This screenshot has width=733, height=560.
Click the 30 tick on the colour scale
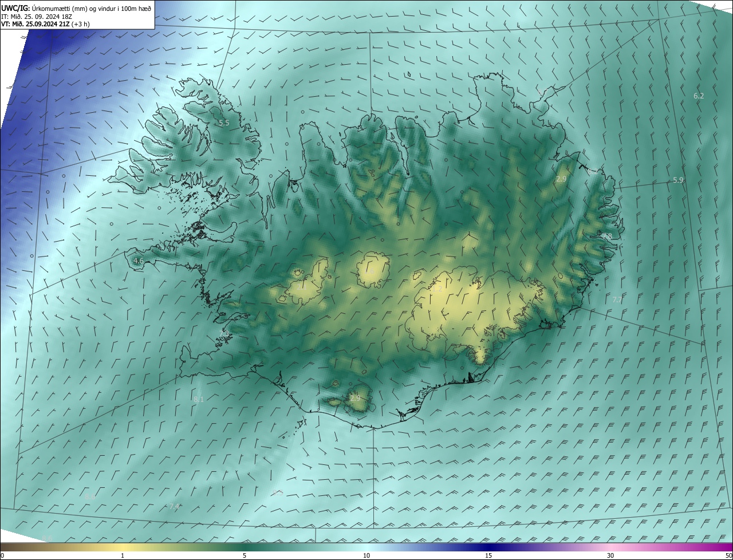610,555
